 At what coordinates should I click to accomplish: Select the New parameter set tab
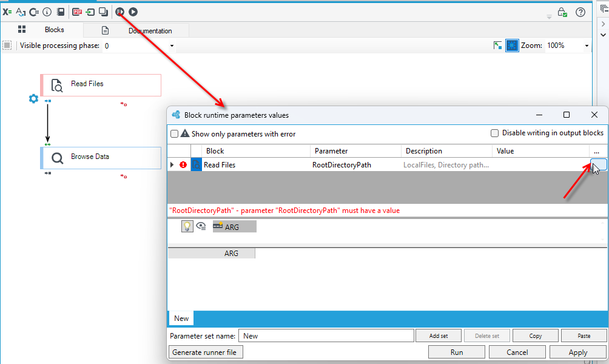181,318
